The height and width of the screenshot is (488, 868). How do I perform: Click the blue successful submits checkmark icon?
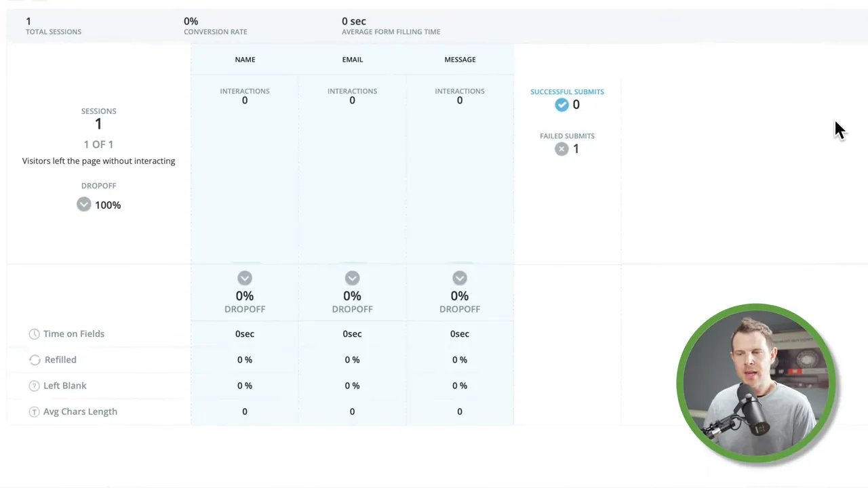(x=561, y=104)
